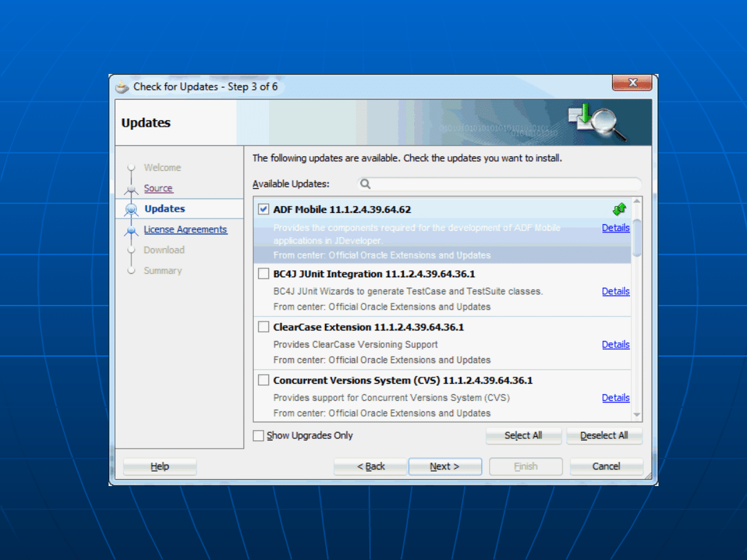Open Details link for Concurrent Versions System

click(616, 398)
